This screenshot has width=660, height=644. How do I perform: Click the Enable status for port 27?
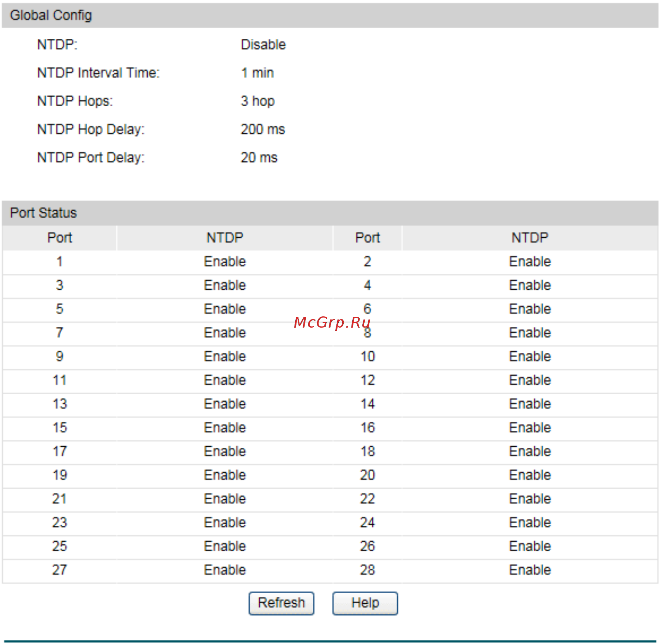tap(225, 570)
